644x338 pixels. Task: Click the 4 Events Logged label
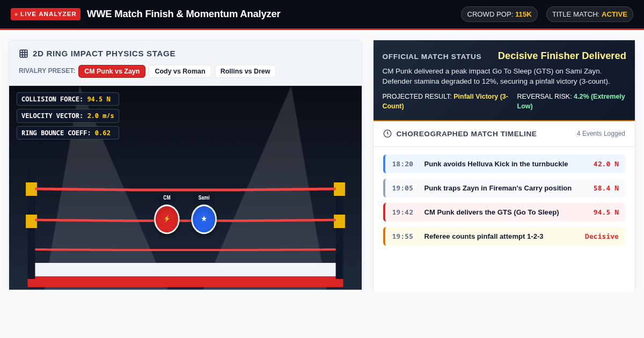[601, 134]
